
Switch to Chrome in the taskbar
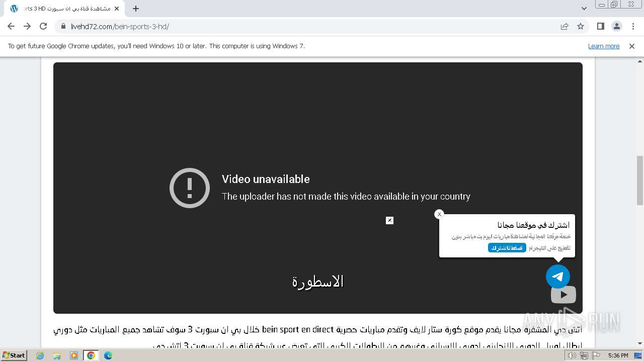pos(91,355)
